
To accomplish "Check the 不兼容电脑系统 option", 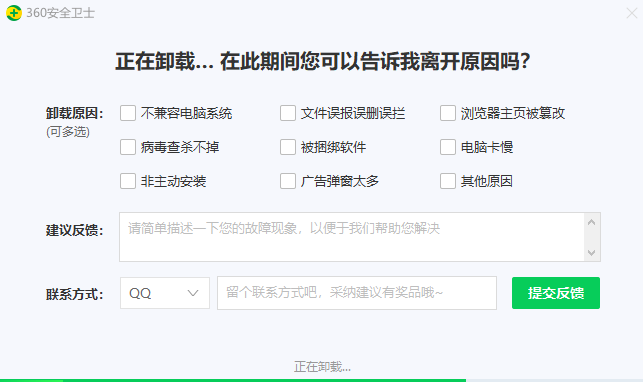I will [128, 113].
